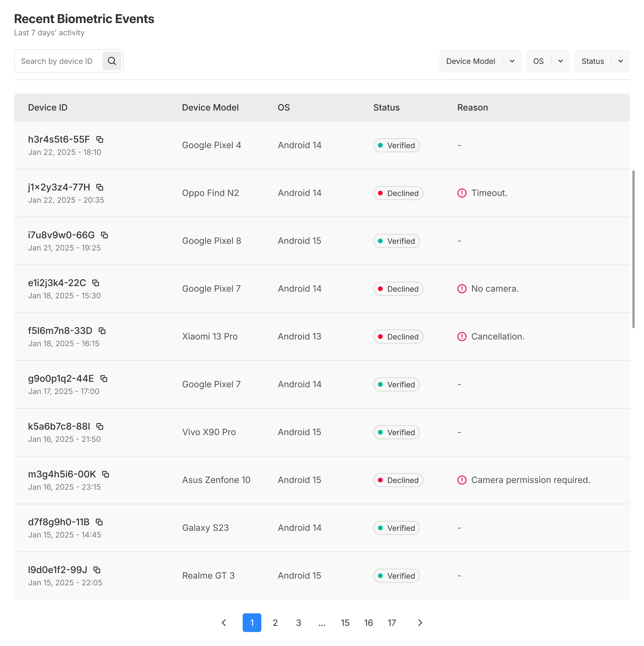This screenshot has width=644, height=646.
Task: Copy device ID h3r4s5t6-55F
Action: pos(100,139)
